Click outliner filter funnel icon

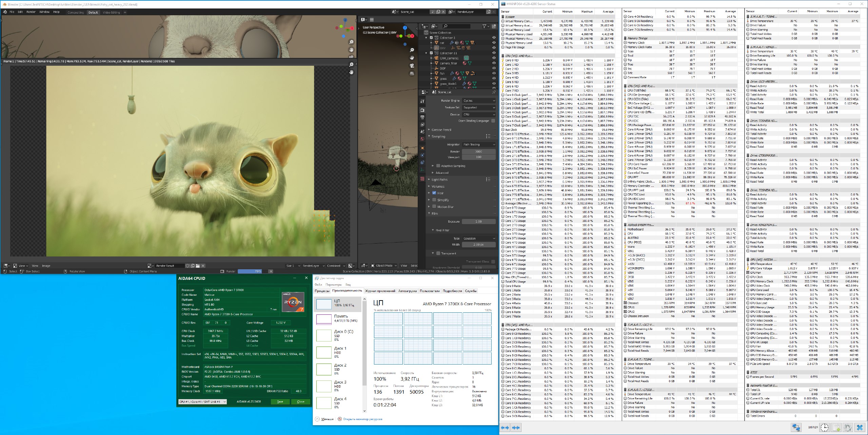click(485, 26)
